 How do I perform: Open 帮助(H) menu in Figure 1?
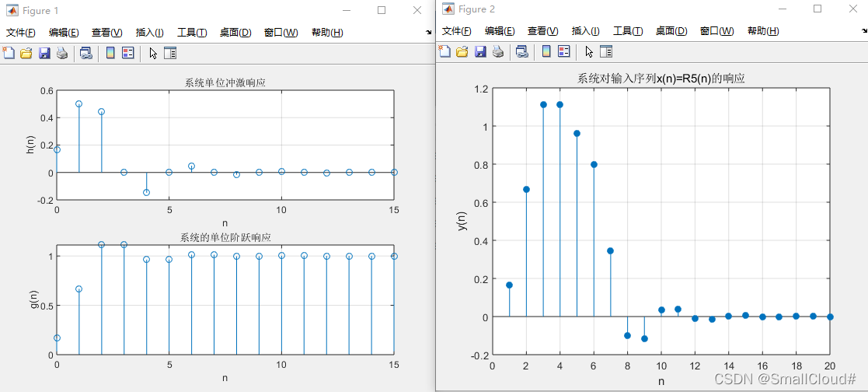(x=327, y=33)
